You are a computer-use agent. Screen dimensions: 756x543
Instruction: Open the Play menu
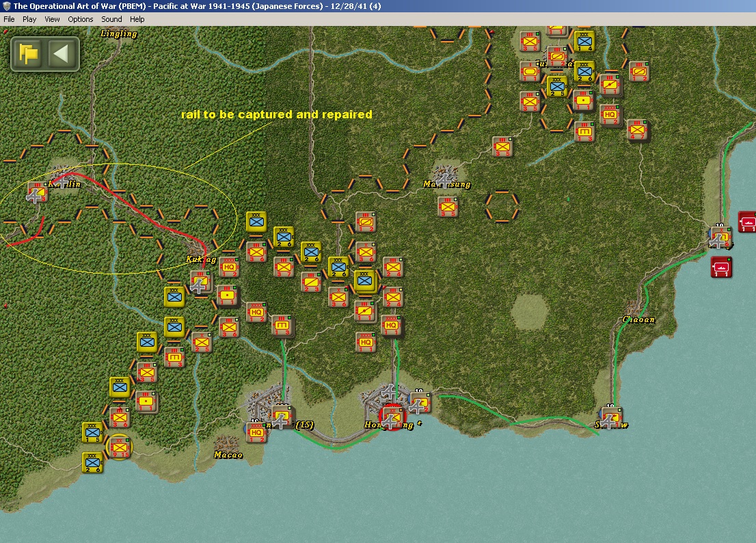pyautogui.click(x=29, y=19)
